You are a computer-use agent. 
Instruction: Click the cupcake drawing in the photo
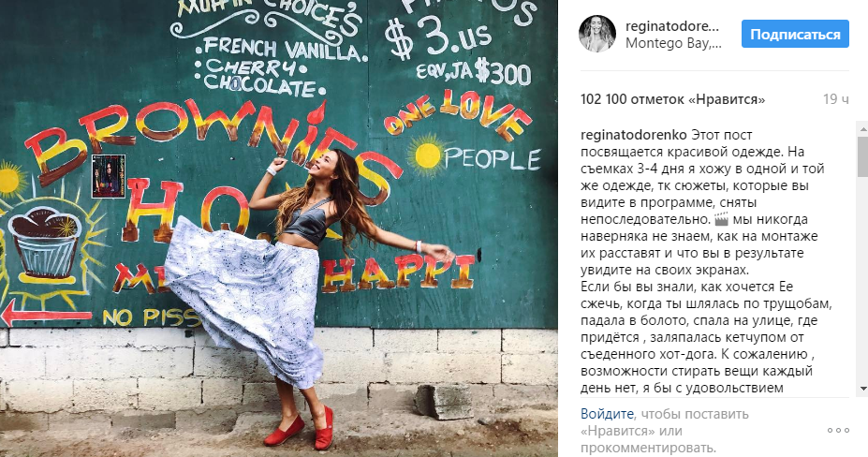44,243
